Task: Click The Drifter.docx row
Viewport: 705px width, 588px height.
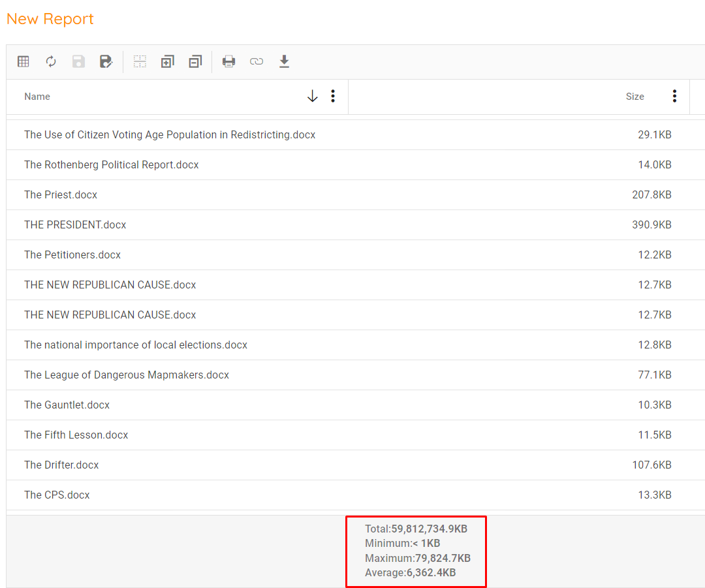Action: pos(61,465)
